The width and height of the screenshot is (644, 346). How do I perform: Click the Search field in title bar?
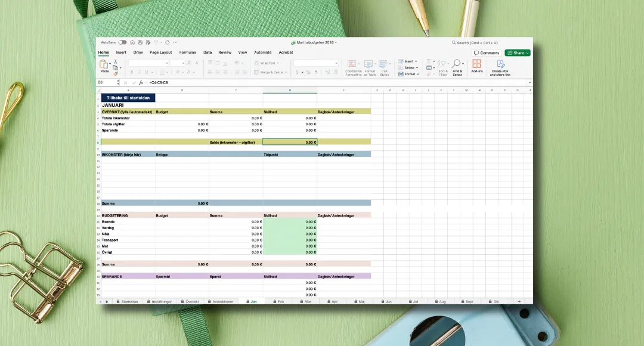[x=477, y=42]
